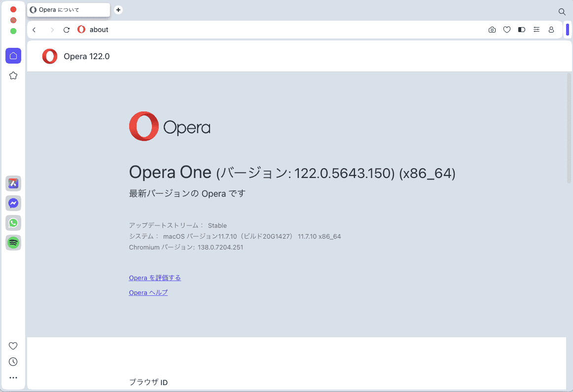Click the 'Opera One' version heading
The height and width of the screenshot is (392, 573).
point(292,173)
